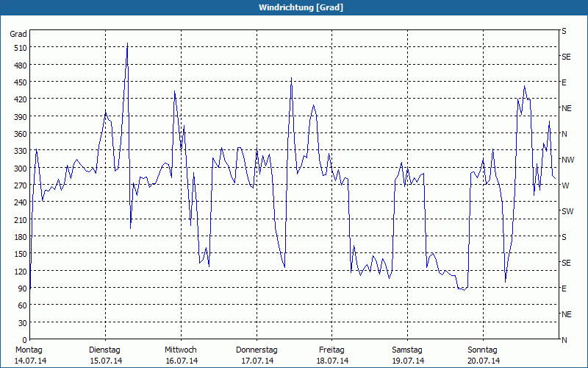Click the "Sonntag" day label

483,350
